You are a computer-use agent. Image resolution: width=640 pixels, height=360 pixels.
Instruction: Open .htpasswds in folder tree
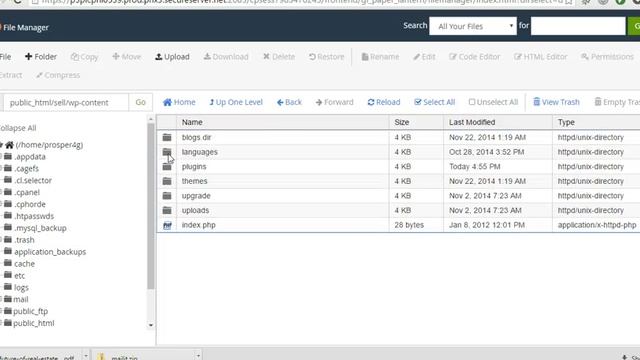pos(34,216)
